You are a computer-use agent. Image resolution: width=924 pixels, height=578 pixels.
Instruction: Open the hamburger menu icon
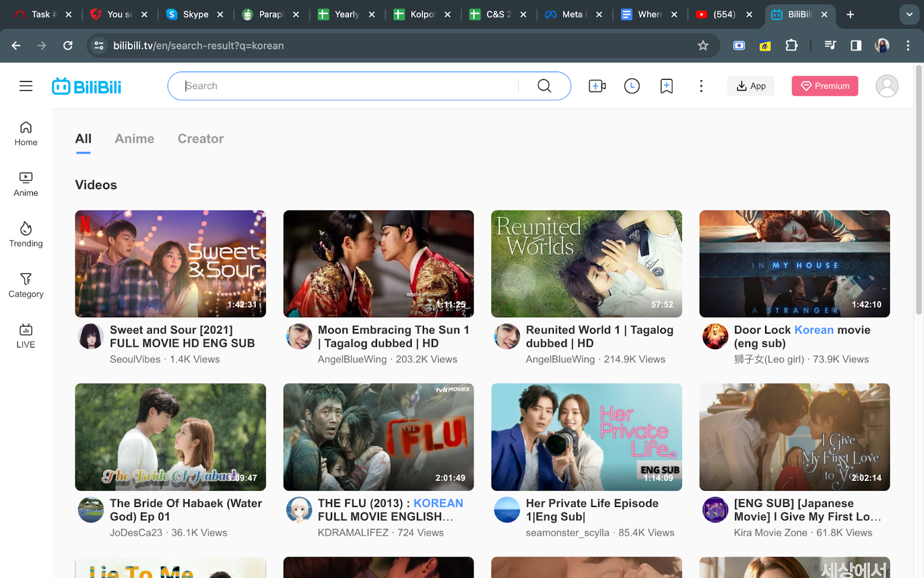tap(26, 86)
